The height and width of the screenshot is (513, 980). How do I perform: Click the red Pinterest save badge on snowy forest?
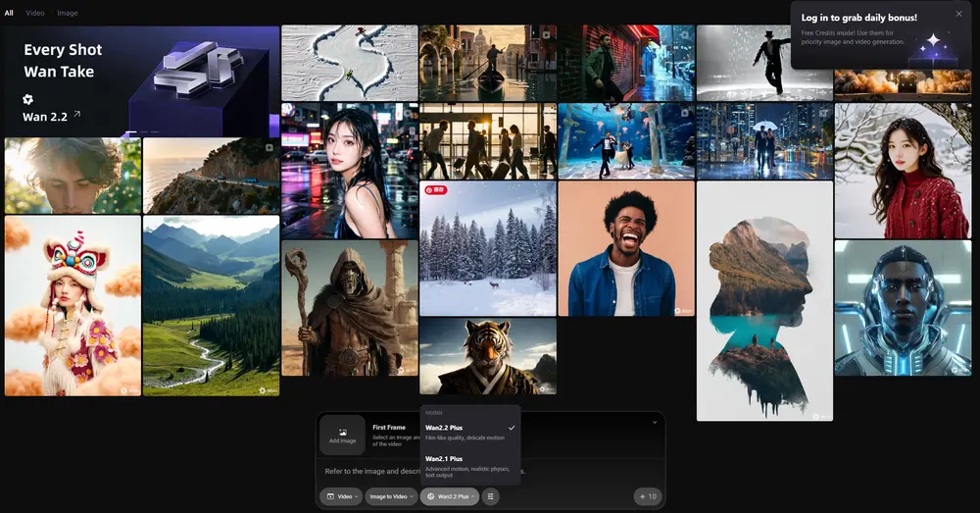pos(433,189)
